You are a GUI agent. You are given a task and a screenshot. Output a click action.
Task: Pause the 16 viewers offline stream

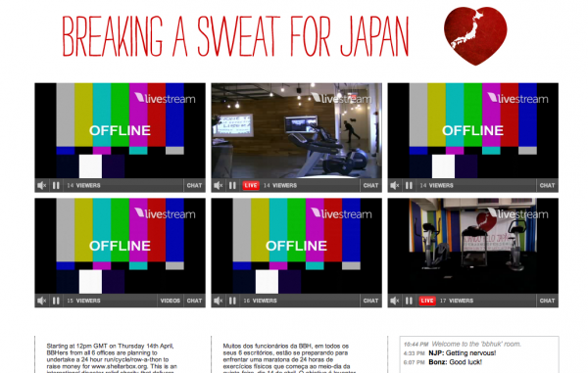tap(232, 301)
